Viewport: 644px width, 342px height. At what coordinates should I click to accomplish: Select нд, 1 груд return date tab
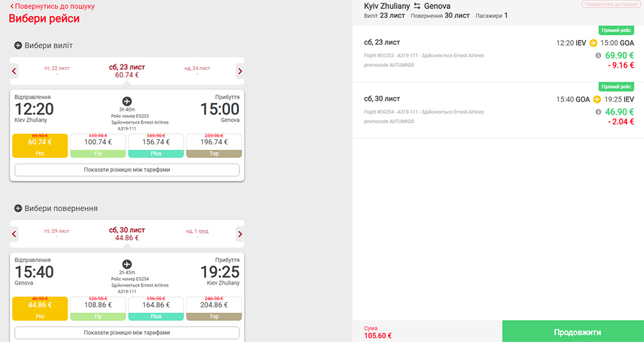pyautogui.click(x=197, y=234)
